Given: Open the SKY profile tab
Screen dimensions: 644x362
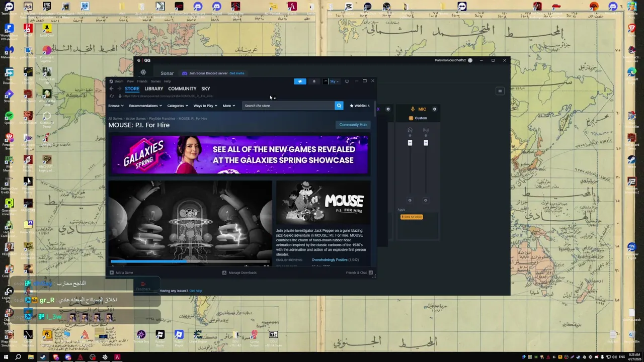Looking at the screenshot, I should [x=206, y=88].
